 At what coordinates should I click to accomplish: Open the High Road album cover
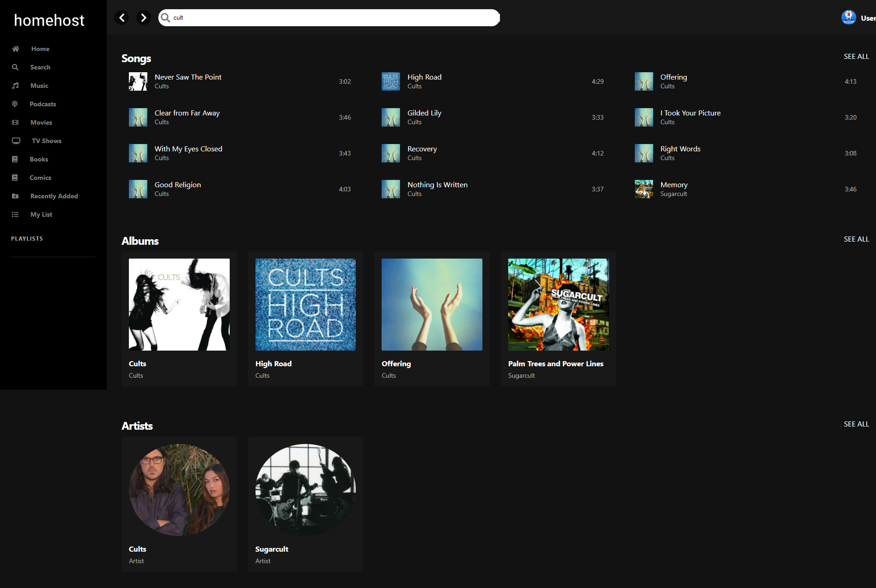pyautogui.click(x=306, y=305)
